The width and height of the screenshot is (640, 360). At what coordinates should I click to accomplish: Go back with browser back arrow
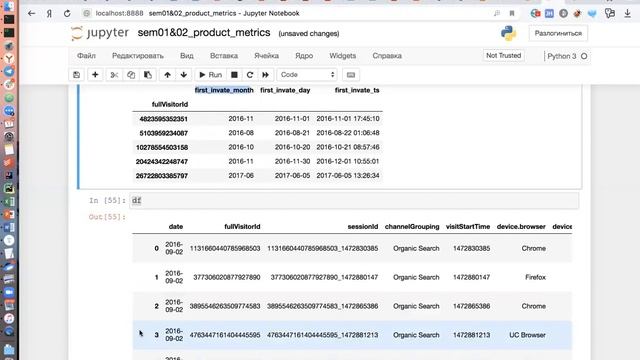click(x=31, y=13)
